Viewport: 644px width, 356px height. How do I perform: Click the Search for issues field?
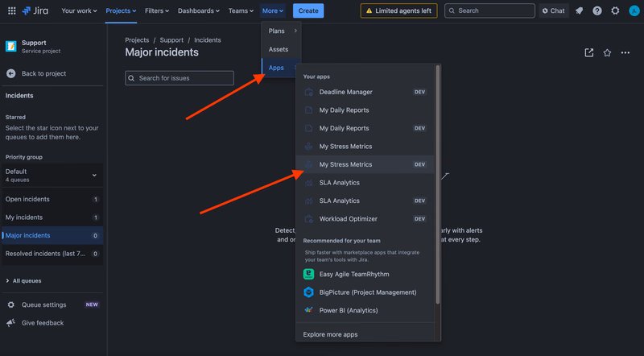(180, 78)
